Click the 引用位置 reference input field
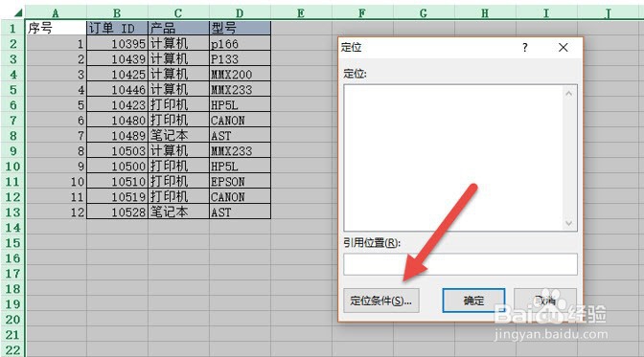The image size is (644, 357). 460,264
